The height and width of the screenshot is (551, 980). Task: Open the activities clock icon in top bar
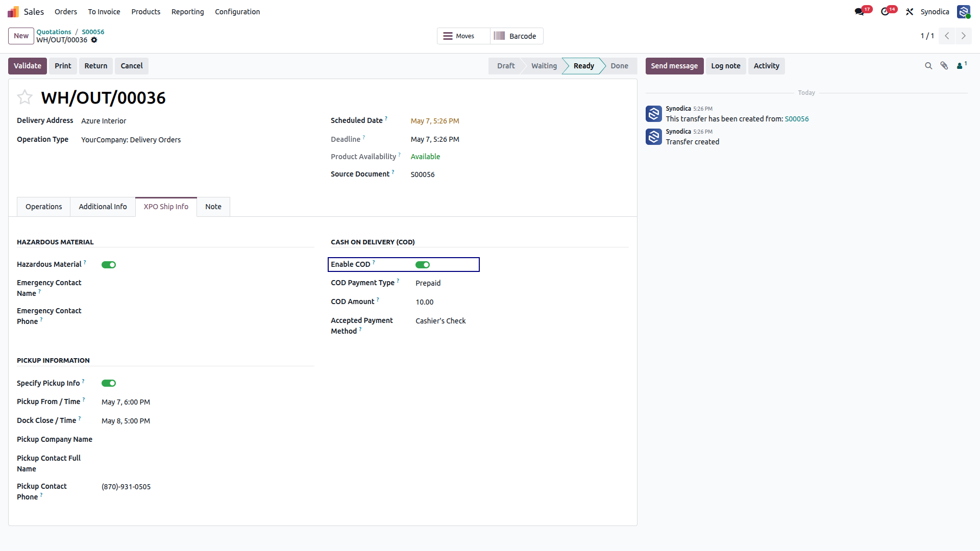pyautogui.click(x=885, y=12)
